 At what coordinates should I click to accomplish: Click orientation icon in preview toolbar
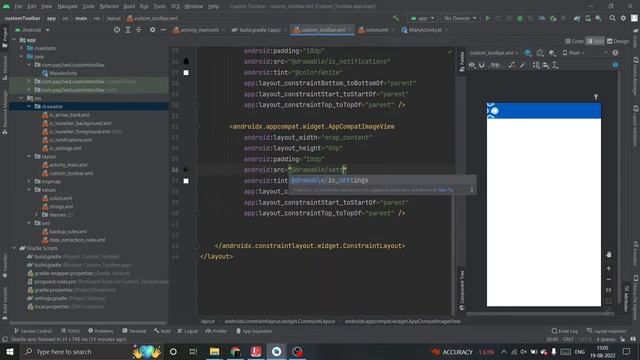[540, 53]
